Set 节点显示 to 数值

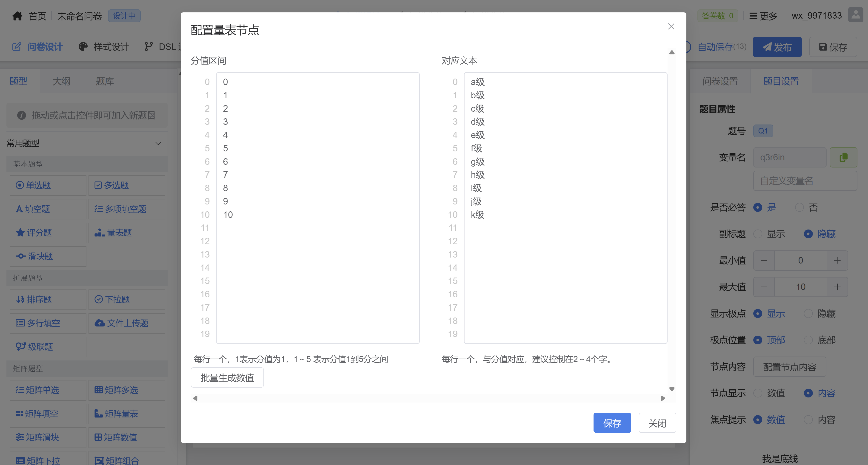pos(758,393)
